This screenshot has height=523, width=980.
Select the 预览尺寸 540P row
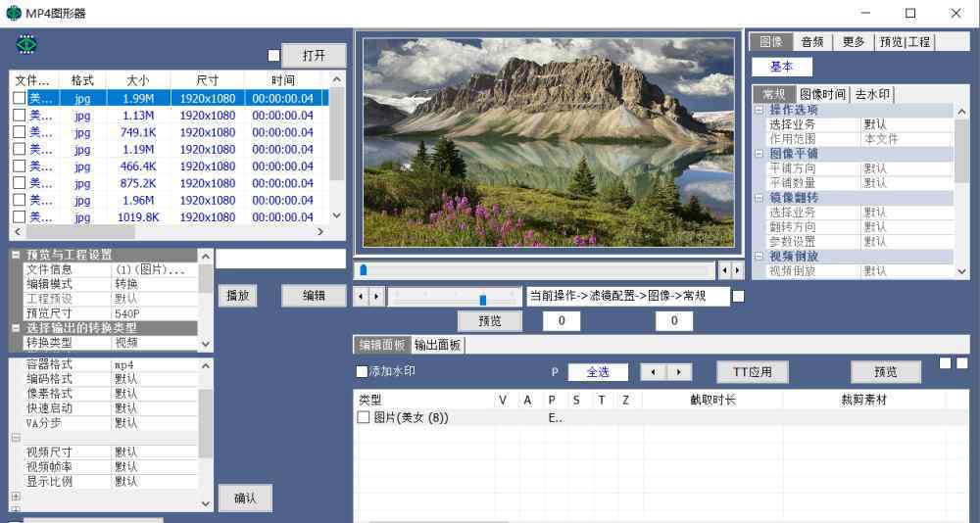pos(112,313)
